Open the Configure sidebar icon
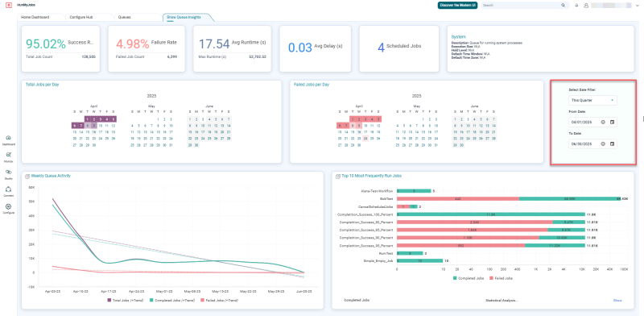 [9, 206]
